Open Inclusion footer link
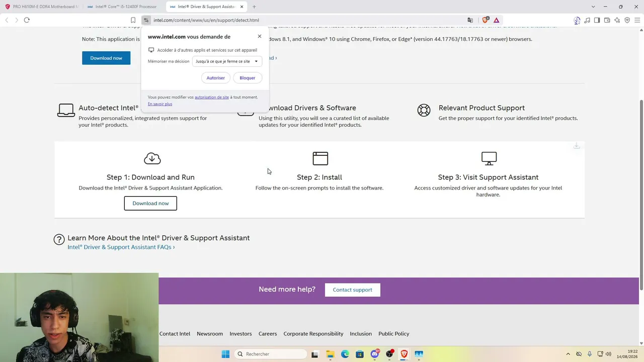This screenshot has width=644, height=362. [361, 334]
